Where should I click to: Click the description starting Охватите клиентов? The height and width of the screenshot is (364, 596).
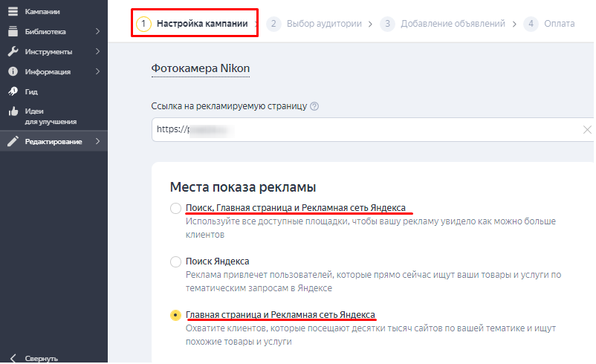pos(371,335)
